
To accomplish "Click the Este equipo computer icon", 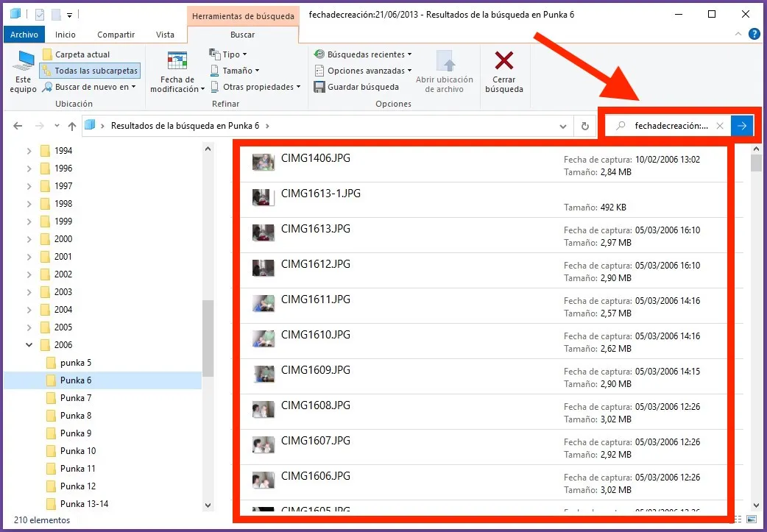I will coord(24,62).
